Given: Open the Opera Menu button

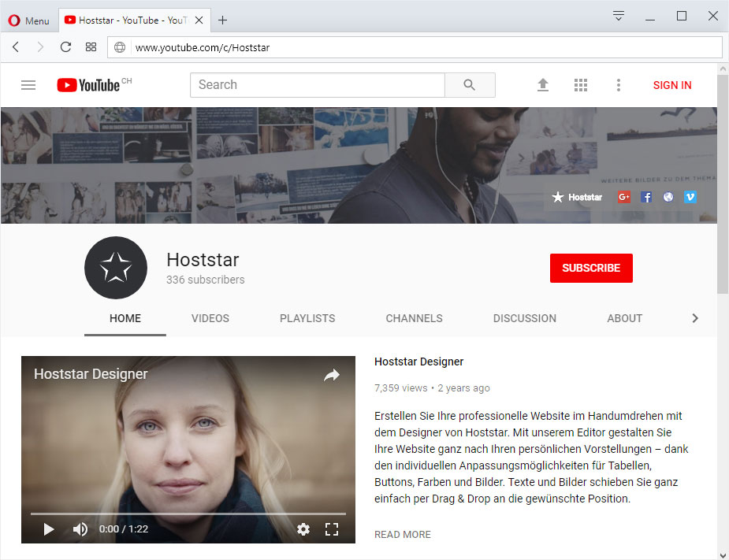Looking at the screenshot, I should point(28,20).
